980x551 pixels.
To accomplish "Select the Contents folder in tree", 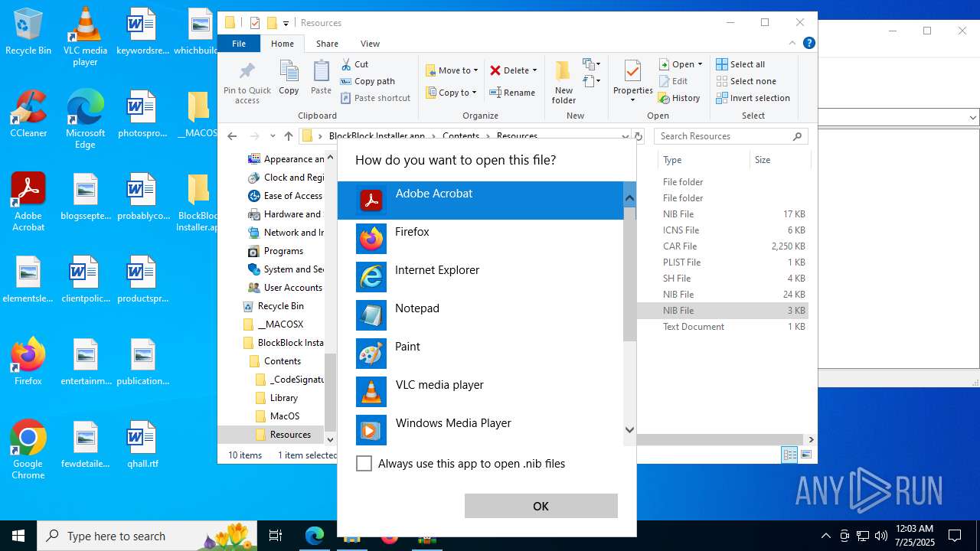I will pyautogui.click(x=276, y=361).
